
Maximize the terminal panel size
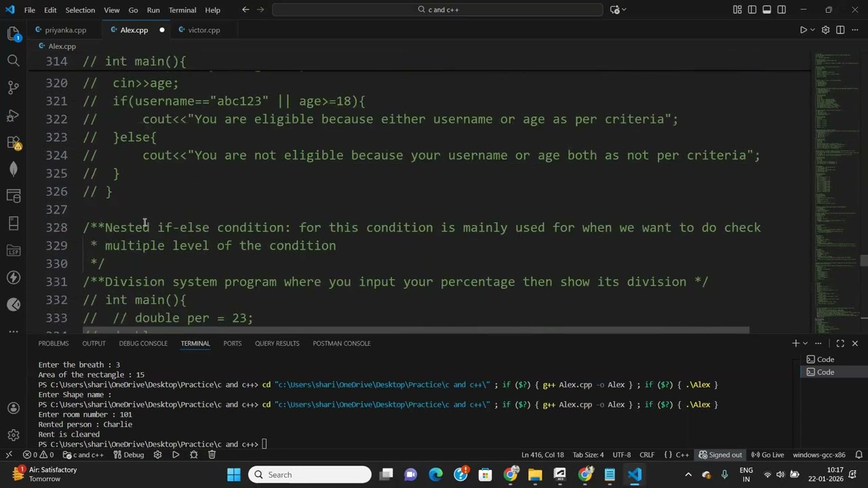840,344
